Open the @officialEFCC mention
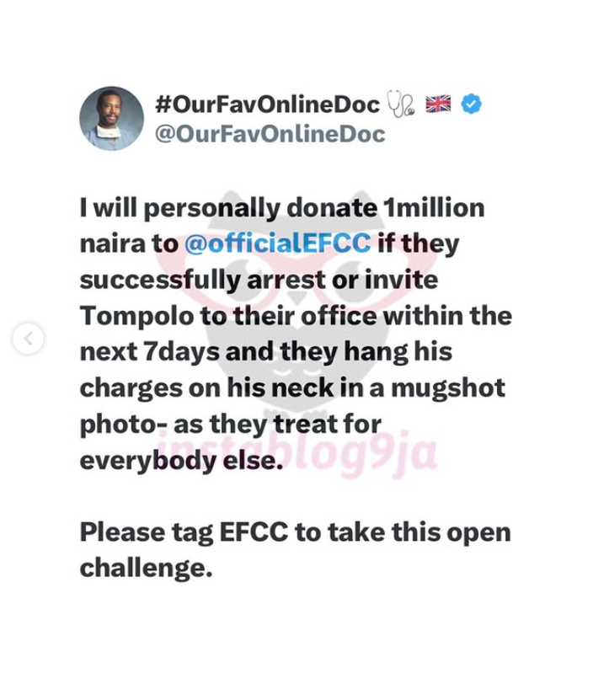593x700 pixels. tap(277, 244)
